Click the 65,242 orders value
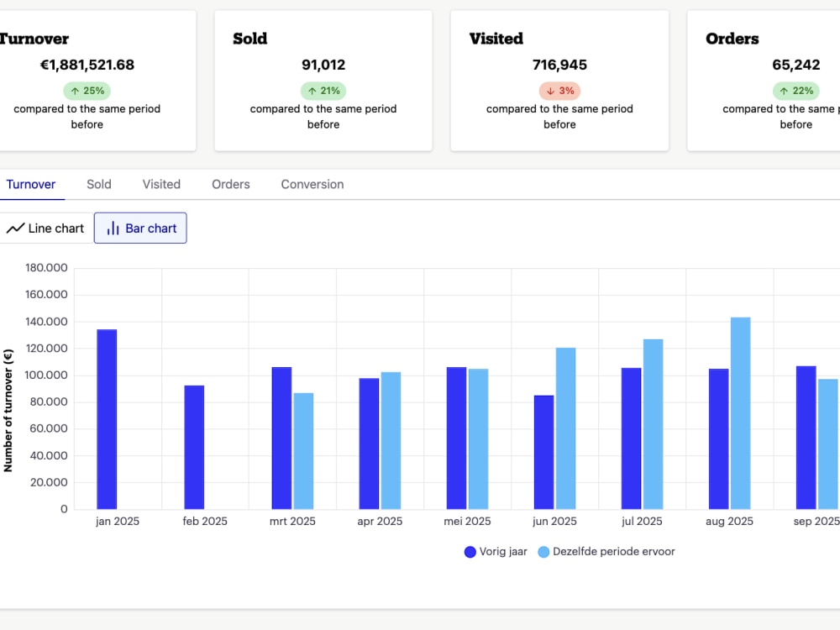This screenshot has height=630, width=840. click(796, 65)
